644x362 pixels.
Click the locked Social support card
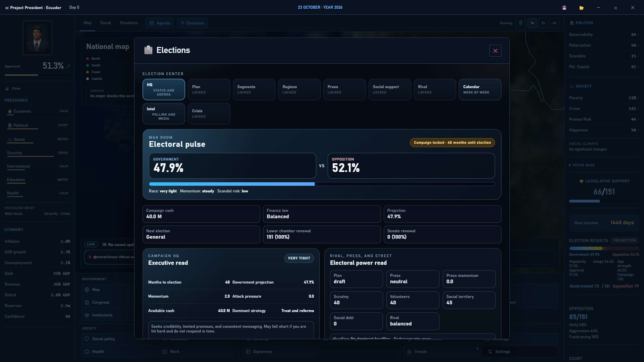[x=390, y=89]
